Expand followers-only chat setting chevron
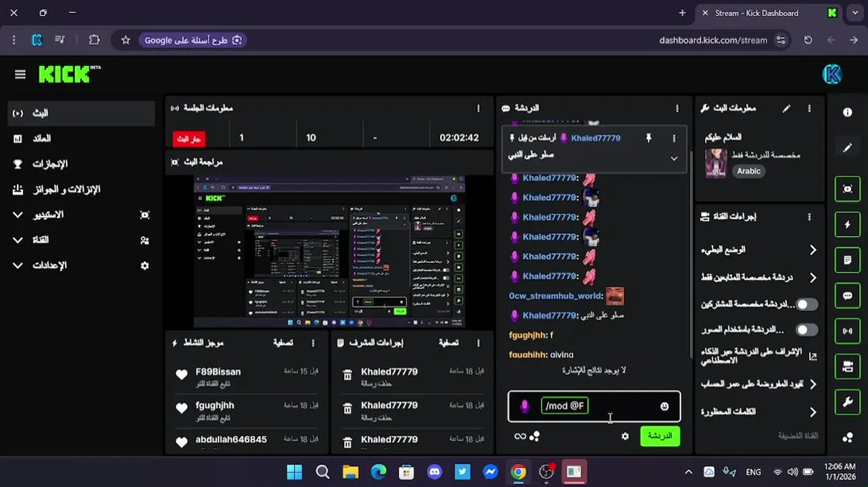 pos(813,277)
